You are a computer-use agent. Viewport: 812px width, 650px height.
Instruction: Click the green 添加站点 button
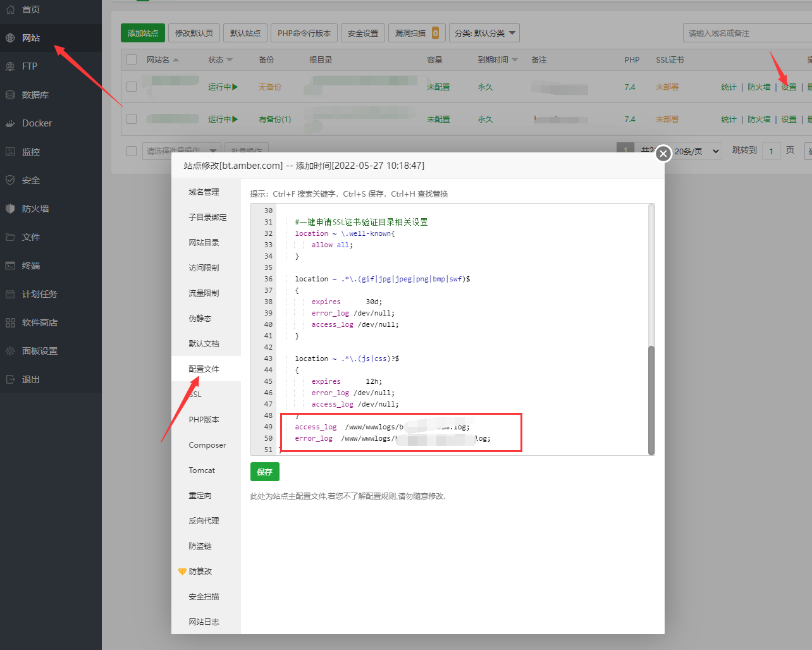click(x=143, y=33)
